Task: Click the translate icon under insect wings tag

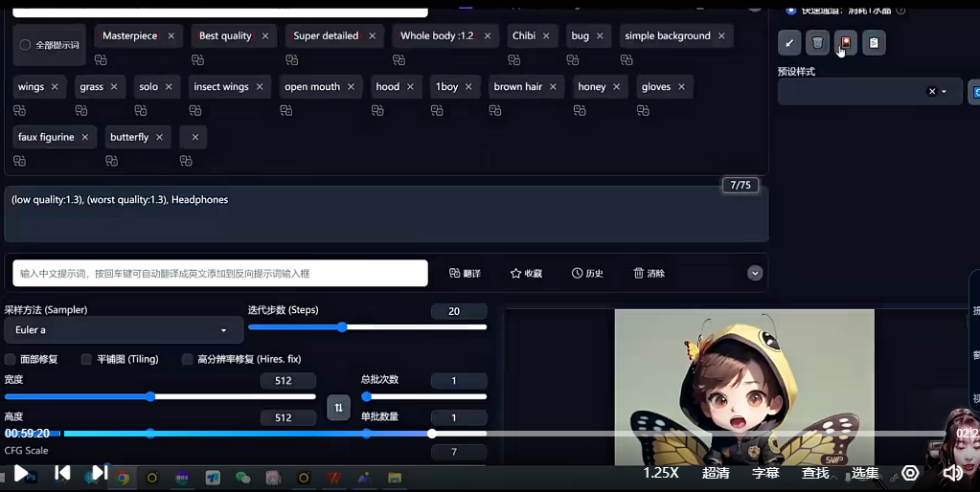Action: click(x=195, y=110)
